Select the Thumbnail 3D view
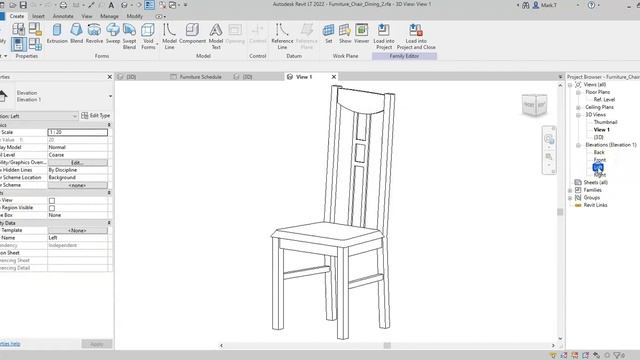 coord(605,122)
